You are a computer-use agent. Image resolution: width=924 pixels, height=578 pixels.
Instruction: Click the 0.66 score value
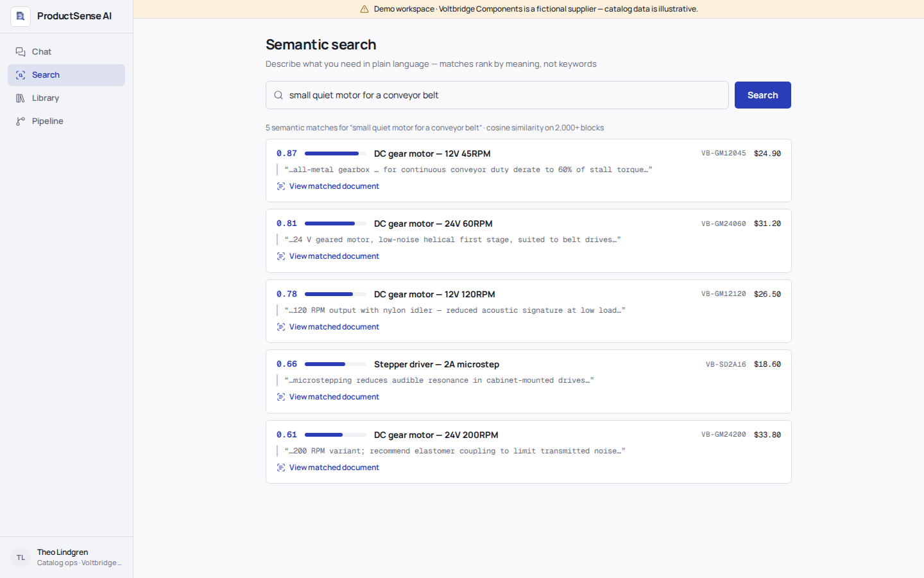pyautogui.click(x=287, y=364)
